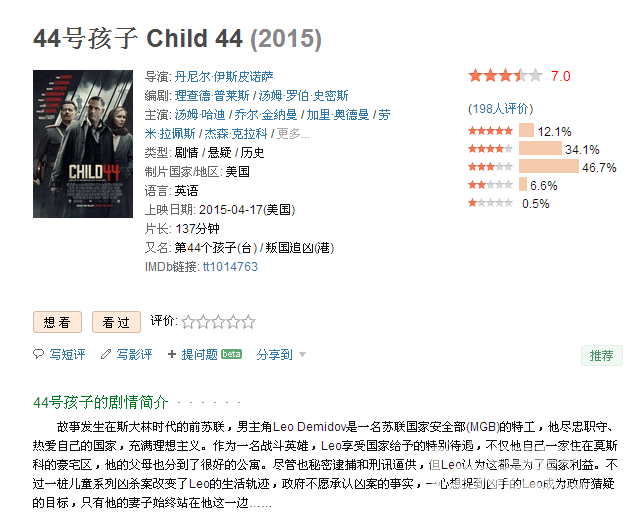Open the 分享到 share menu
This screenshot has width=640, height=532.
coord(274,354)
